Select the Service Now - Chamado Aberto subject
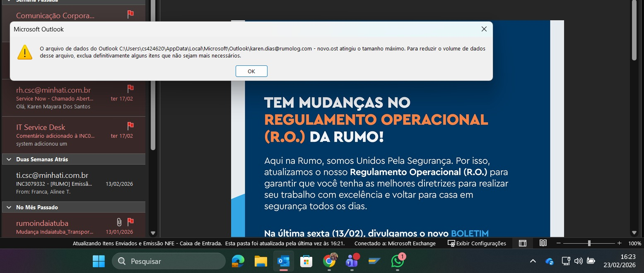644x273 pixels. click(x=55, y=99)
